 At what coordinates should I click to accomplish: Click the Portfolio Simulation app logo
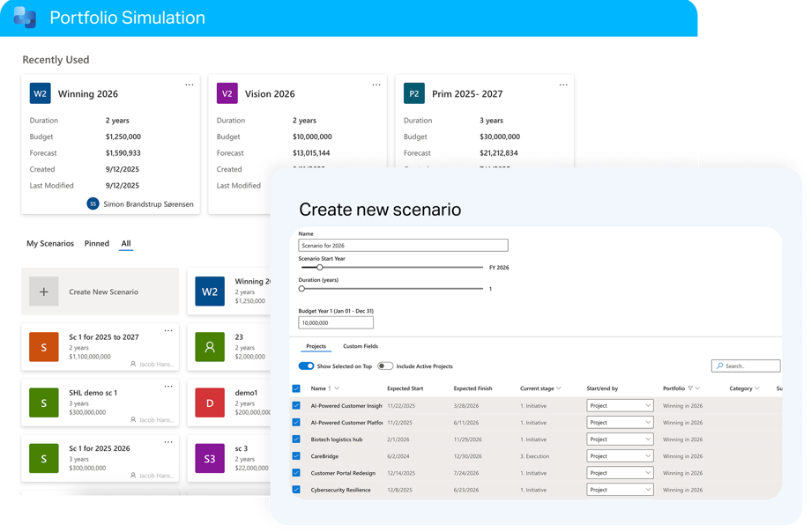pyautogui.click(x=25, y=18)
